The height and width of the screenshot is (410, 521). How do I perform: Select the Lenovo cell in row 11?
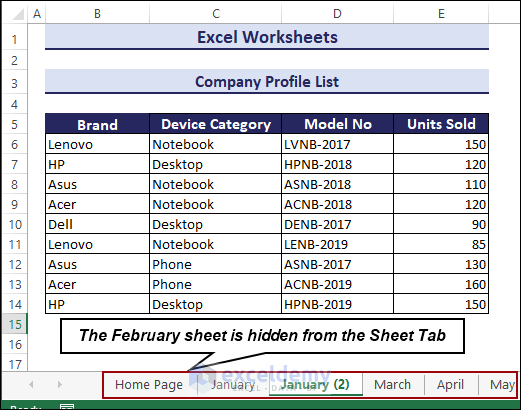click(x=97, y=244)
